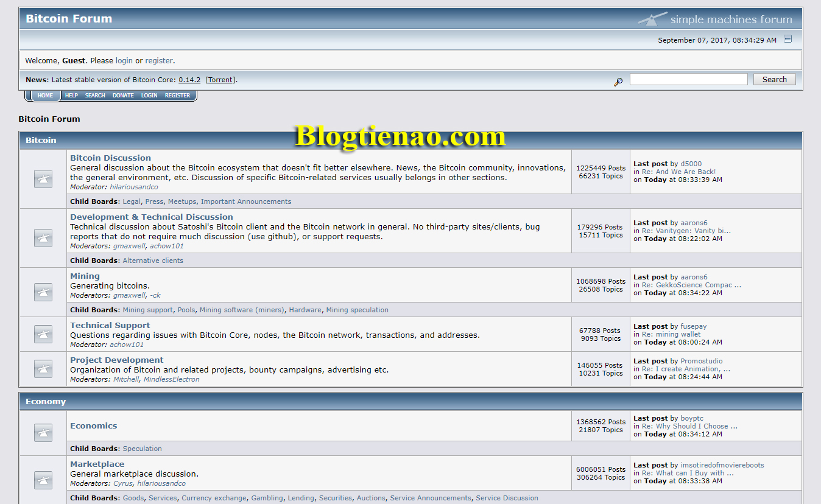Screen dimensions: 821x504
Task: Focus the forum search text field
Action: (688, 79)
